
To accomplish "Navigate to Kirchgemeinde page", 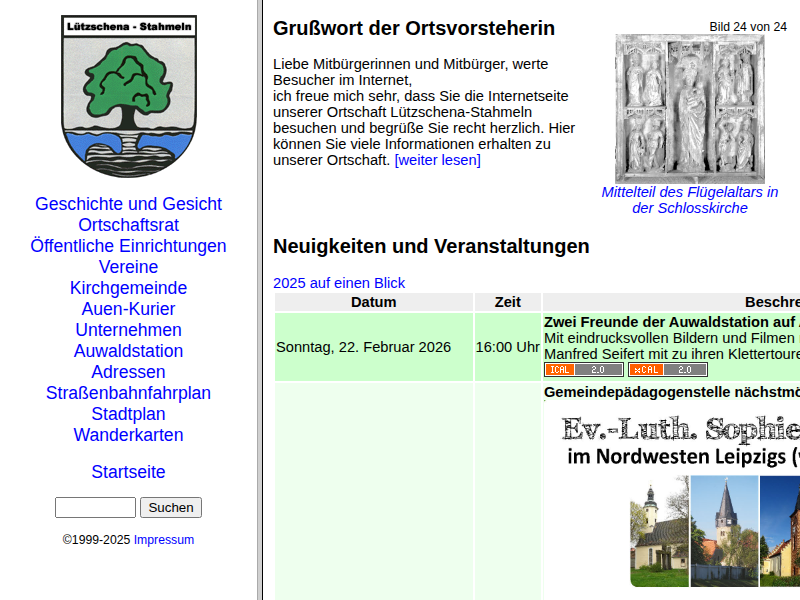I will tap(128, 288).
